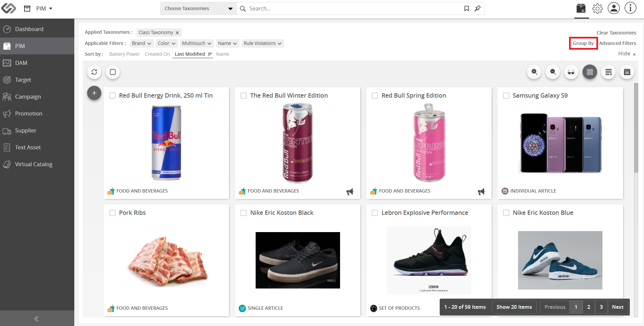Expand the Color filter
Screen dimensions: 644x326
(167, 43)
